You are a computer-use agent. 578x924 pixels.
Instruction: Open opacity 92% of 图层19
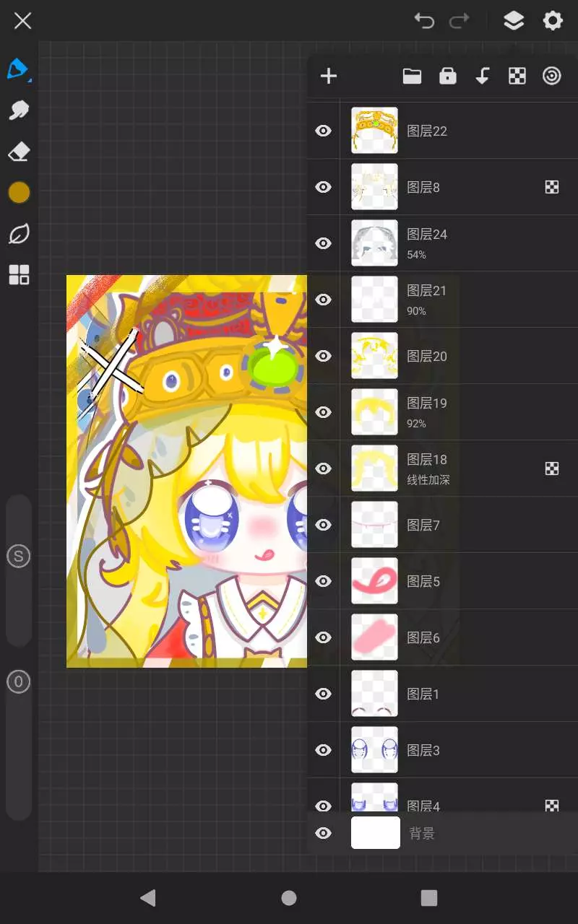click(416, 424)
